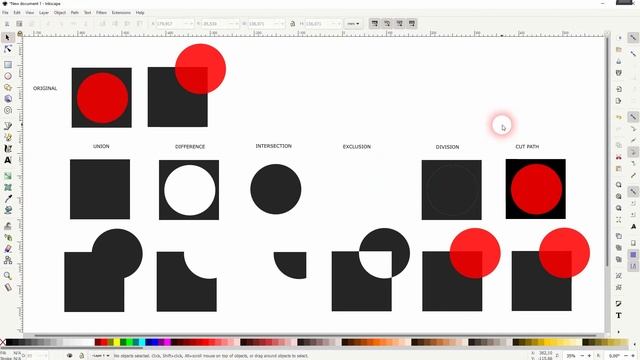Open Text and Font dialog icon
This screenshot has height=360, width=640.
(619, 316)
